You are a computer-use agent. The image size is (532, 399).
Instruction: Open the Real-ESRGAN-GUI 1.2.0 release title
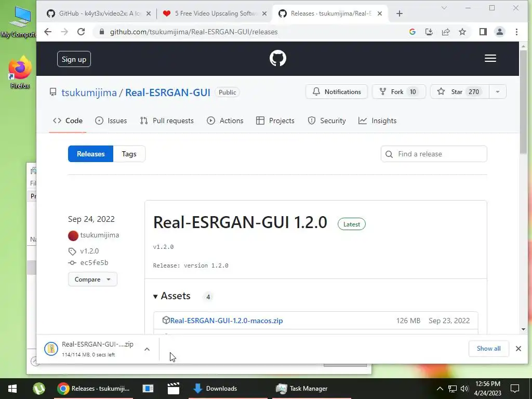pos(240,222)
